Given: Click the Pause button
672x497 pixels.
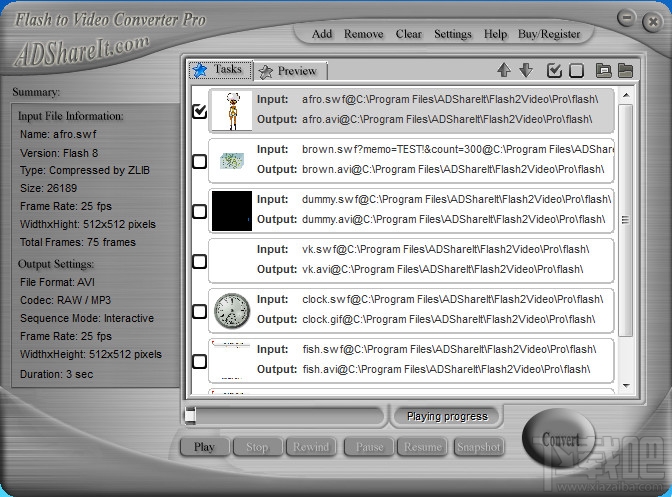Looking at the screenshot, I should (369, 447).
